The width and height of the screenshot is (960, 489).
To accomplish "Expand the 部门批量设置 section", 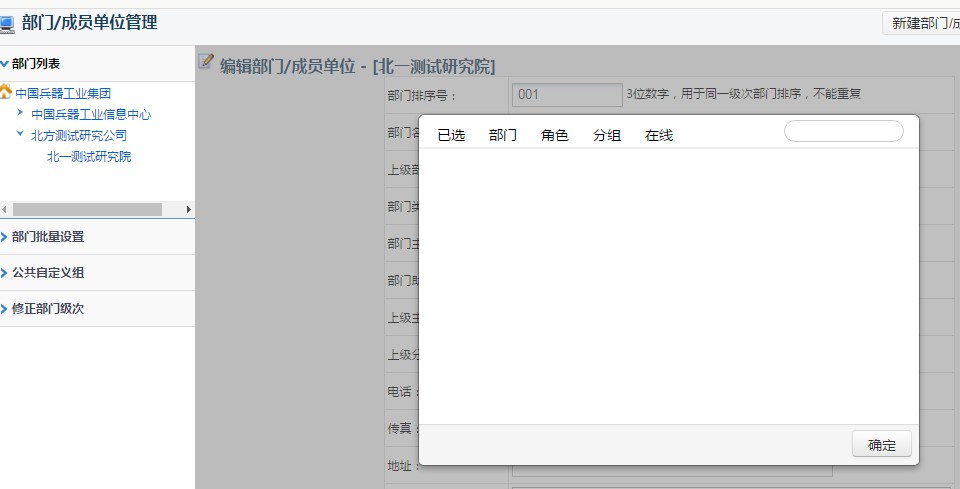I will click(48, 237).
